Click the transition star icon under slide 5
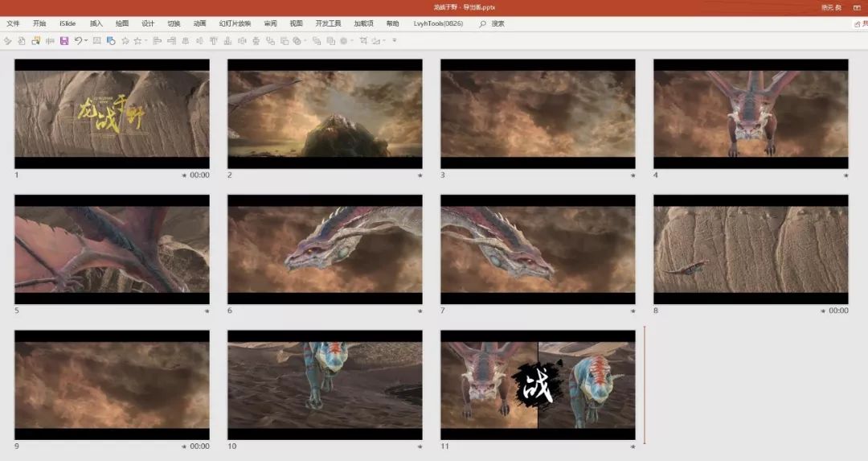The width and height of the screenshot is (868, 461). (x=207, y=311)
